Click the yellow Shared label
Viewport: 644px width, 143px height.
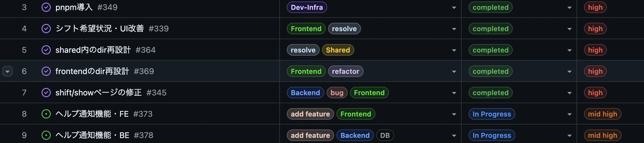coord(338,50)
